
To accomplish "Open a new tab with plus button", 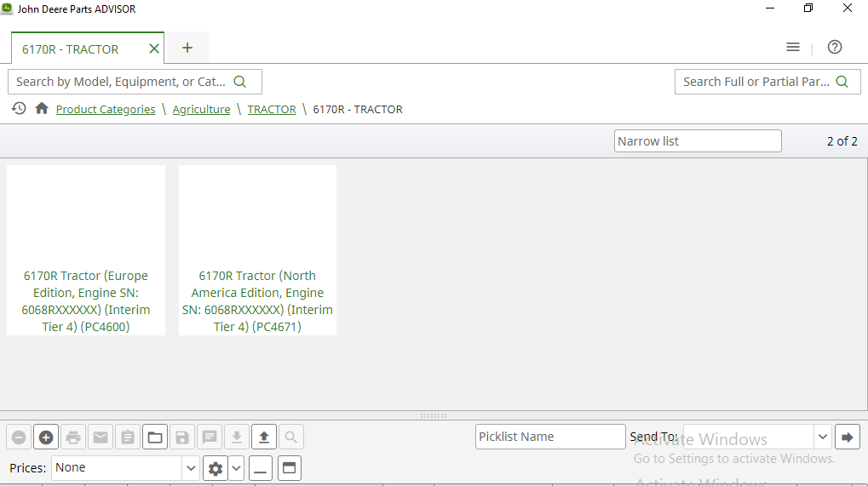I will 187,48.
